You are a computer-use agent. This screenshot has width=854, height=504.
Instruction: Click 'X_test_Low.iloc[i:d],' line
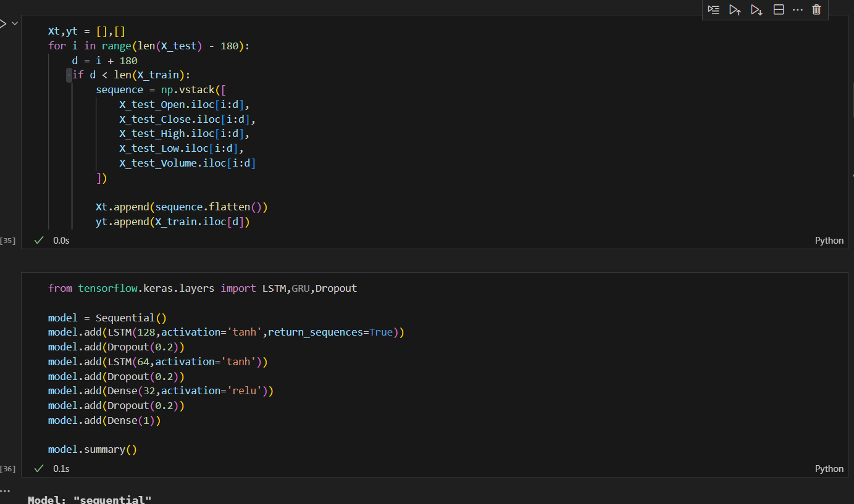click(182, 149)
